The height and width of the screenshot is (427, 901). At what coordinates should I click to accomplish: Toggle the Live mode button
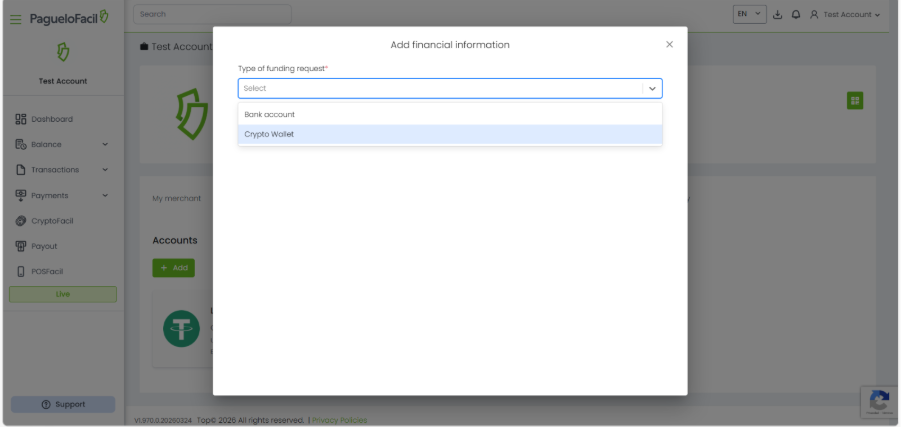63,294
